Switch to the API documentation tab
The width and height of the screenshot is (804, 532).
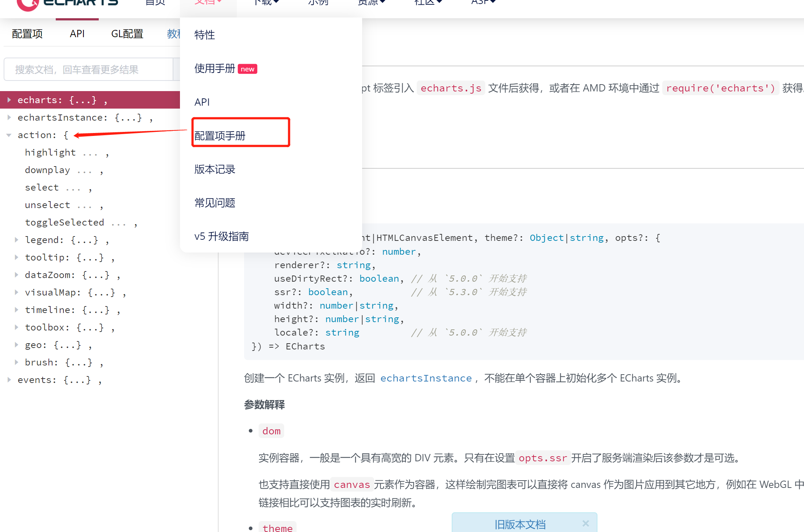[x=77, y=34]
